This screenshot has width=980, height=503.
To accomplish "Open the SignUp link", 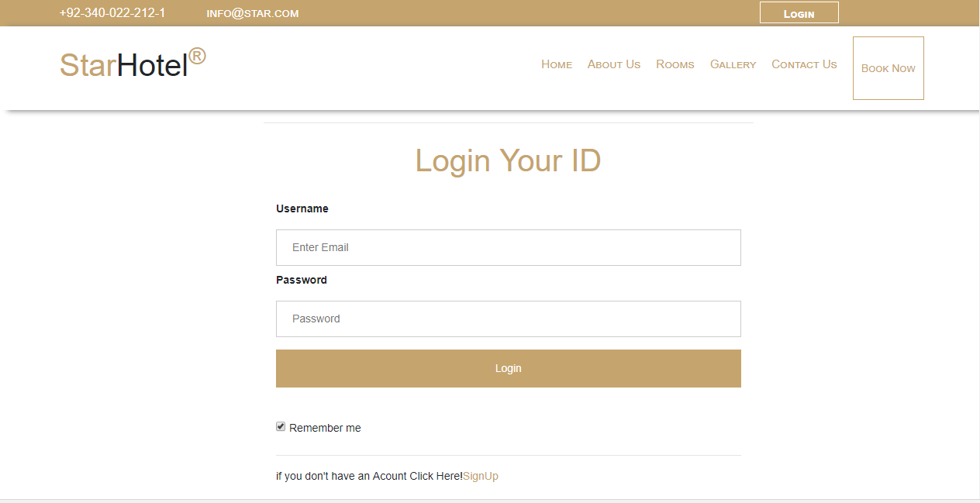I will pyautogui.click(x=480, y=476).
